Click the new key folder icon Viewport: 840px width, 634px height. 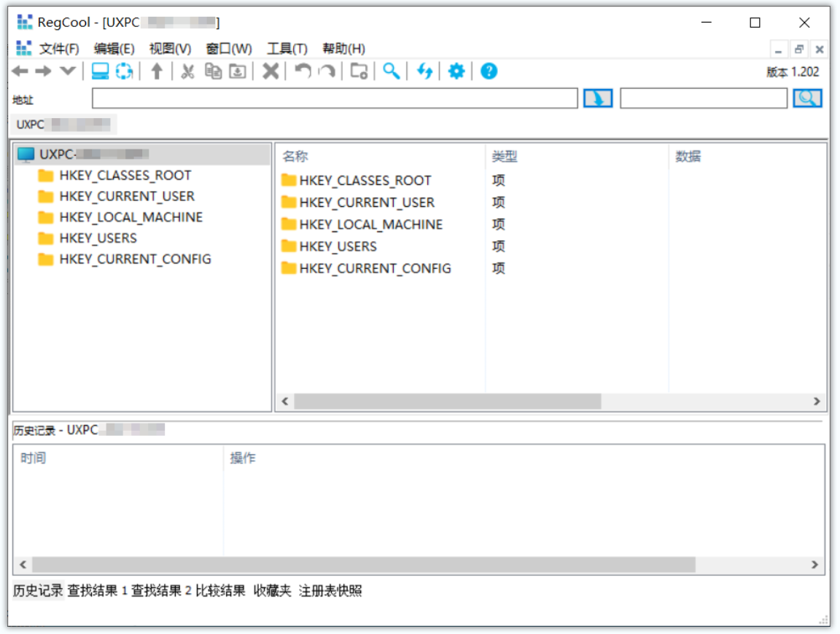point(359,71)
